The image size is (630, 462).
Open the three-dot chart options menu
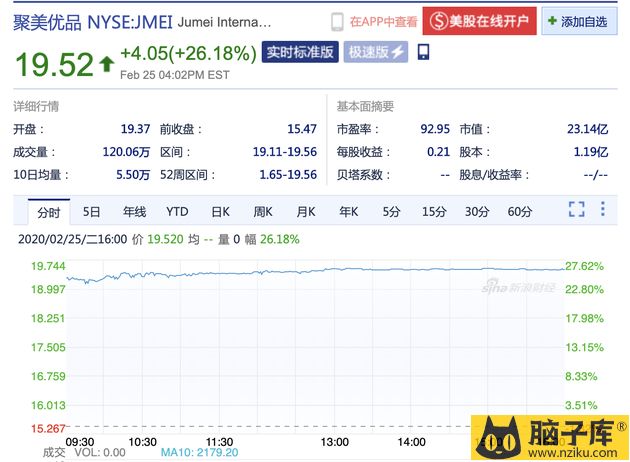[x=603, y=209]
